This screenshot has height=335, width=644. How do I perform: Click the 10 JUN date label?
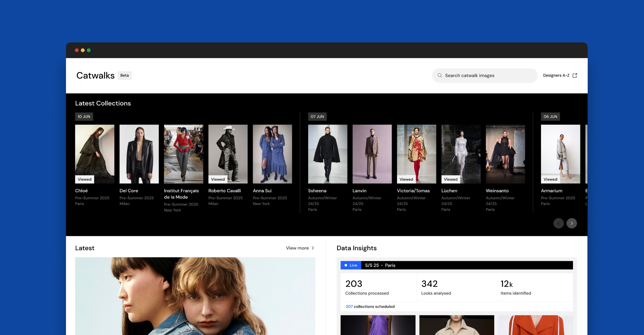click(84, 117)
